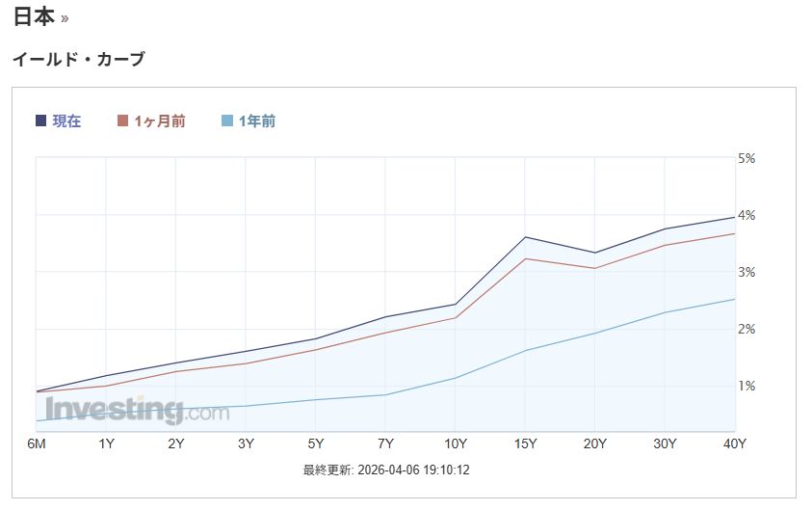Click the 現在 curve peak at 15Y
Image resolution: width=812 pixels, height=510 pixels.
coord(525,237)
